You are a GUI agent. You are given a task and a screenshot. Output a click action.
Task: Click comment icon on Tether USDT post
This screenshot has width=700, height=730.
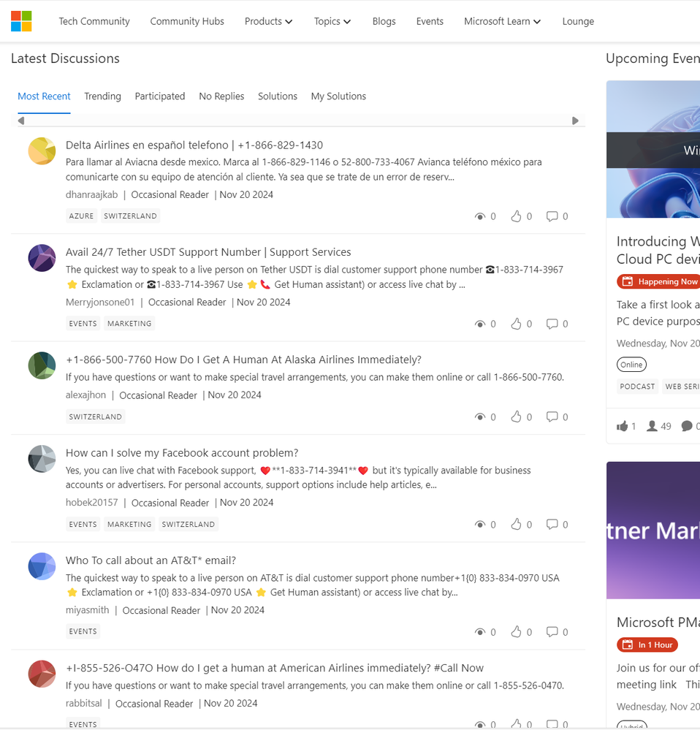pyautogui.click(x=552, y=324)
